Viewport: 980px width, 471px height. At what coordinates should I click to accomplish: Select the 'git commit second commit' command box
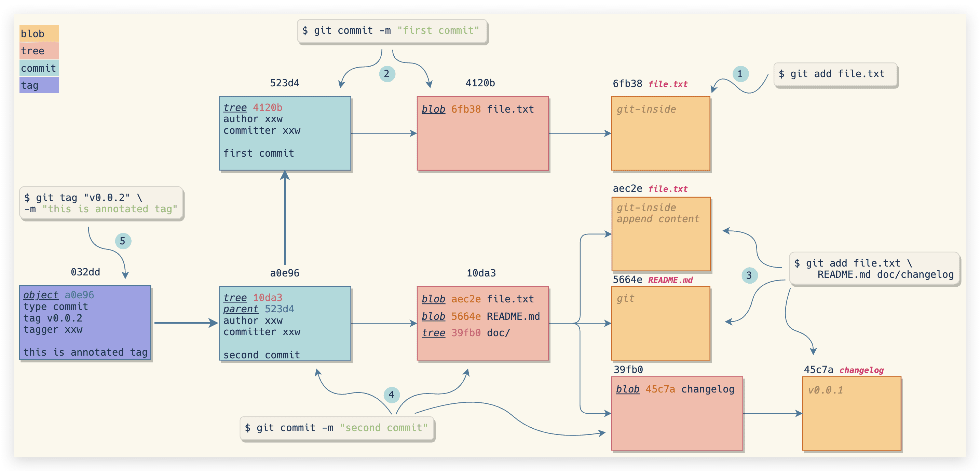tap(337, 428)
